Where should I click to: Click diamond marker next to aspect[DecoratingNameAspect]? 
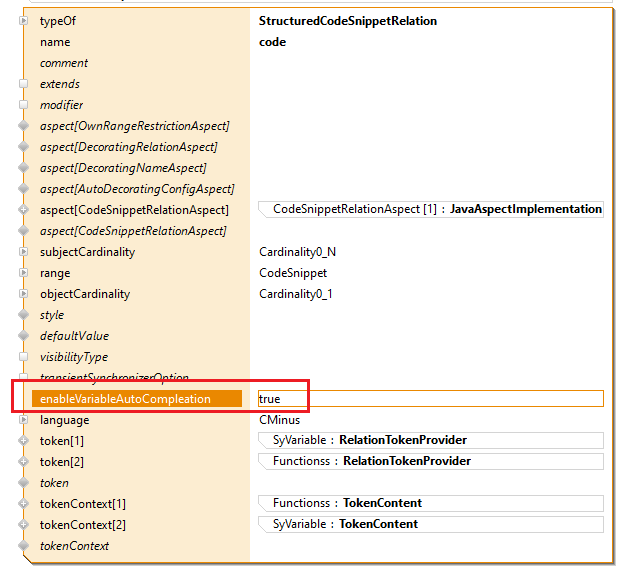(24, 168)
